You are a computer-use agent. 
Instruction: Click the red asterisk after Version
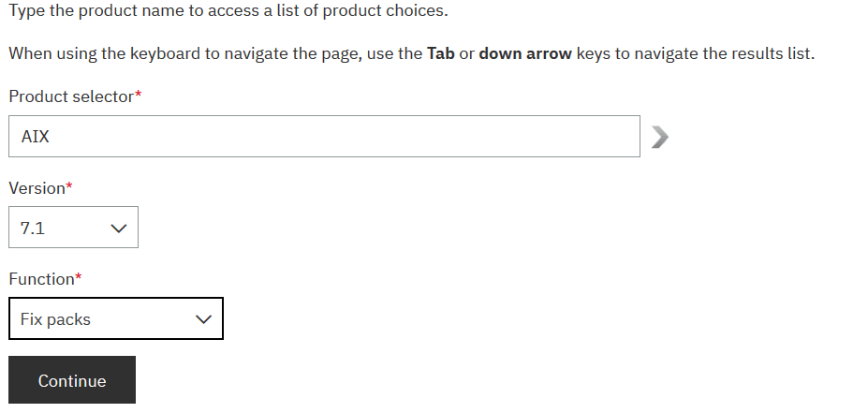coord(69,187)
